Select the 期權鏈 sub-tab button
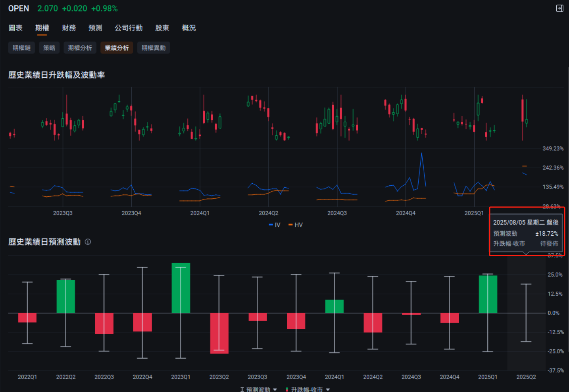Image resolution: width=569 pixels, height=392 pixels. (21, 48)
